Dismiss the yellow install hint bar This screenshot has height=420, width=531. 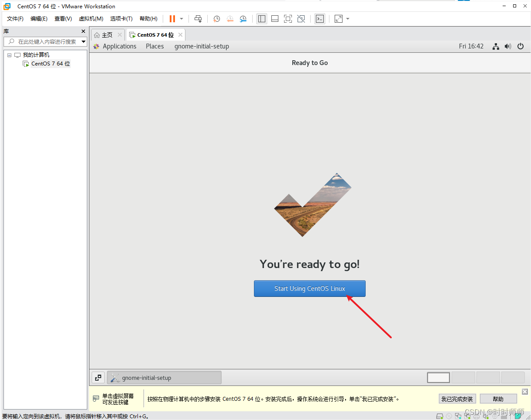tap(525, 392)
